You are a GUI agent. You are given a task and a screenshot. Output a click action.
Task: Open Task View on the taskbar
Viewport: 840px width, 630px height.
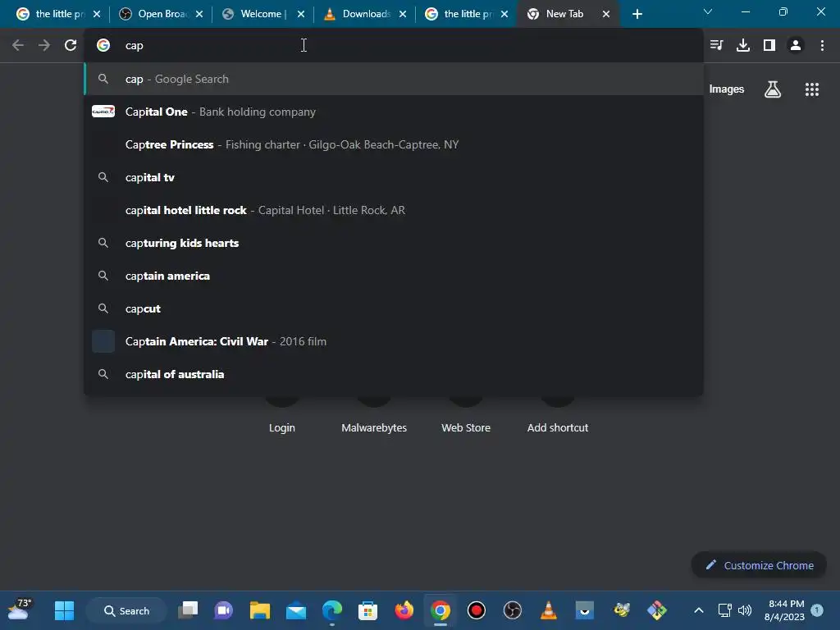point(188,610)
